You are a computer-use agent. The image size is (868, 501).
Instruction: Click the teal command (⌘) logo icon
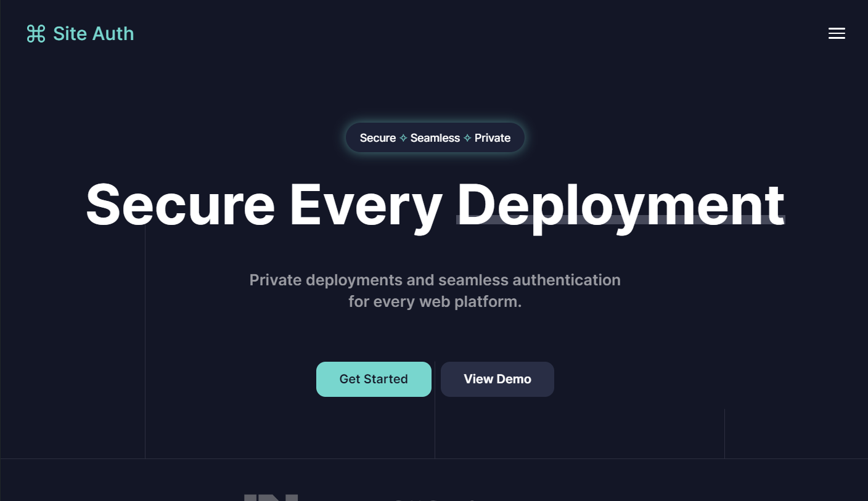36,33
